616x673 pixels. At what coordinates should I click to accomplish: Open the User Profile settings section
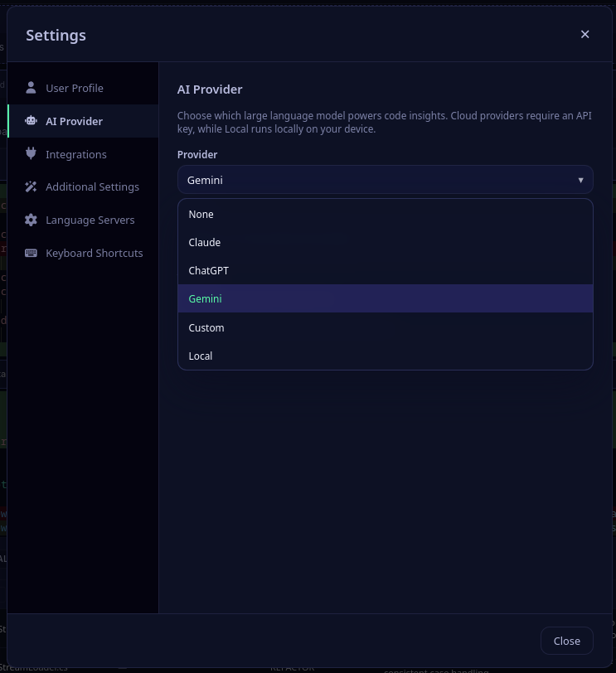click(75, 87)
